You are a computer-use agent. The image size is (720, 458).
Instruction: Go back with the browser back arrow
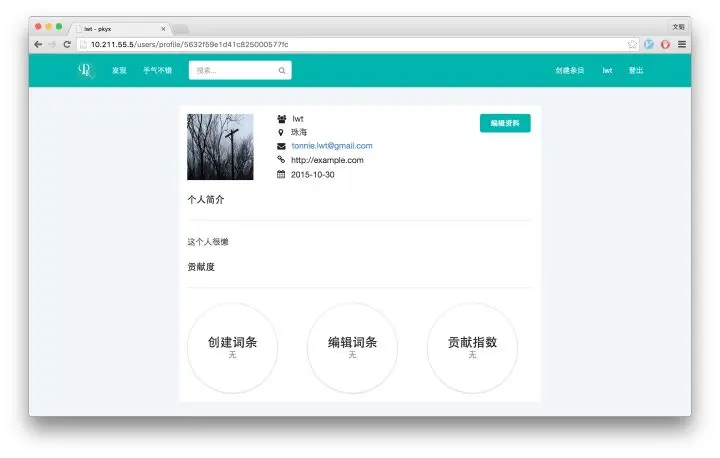pyautogui.click(x=38, y=45)
